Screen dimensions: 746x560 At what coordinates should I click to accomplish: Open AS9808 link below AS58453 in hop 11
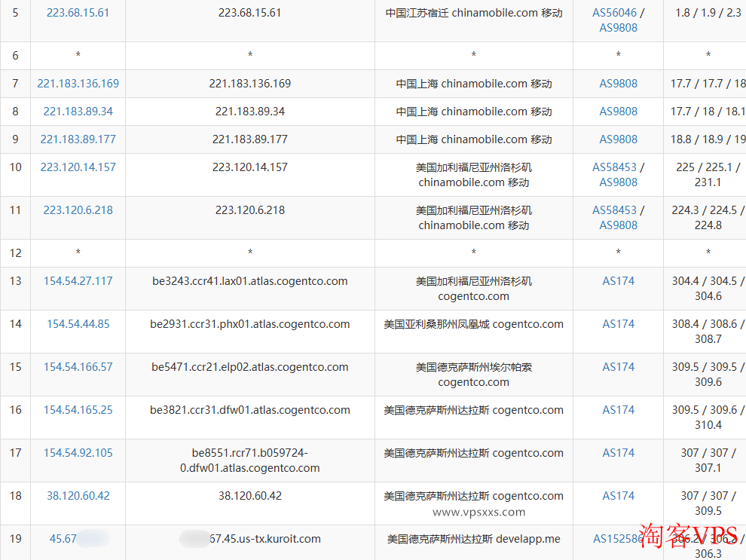coord(618,225)
